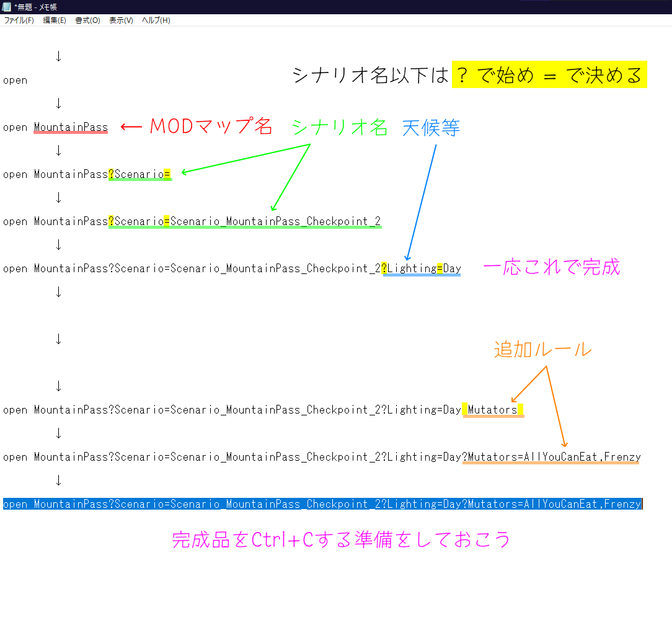Click the blue-selected final command line

pyautogui.click(x=322, y=504)
